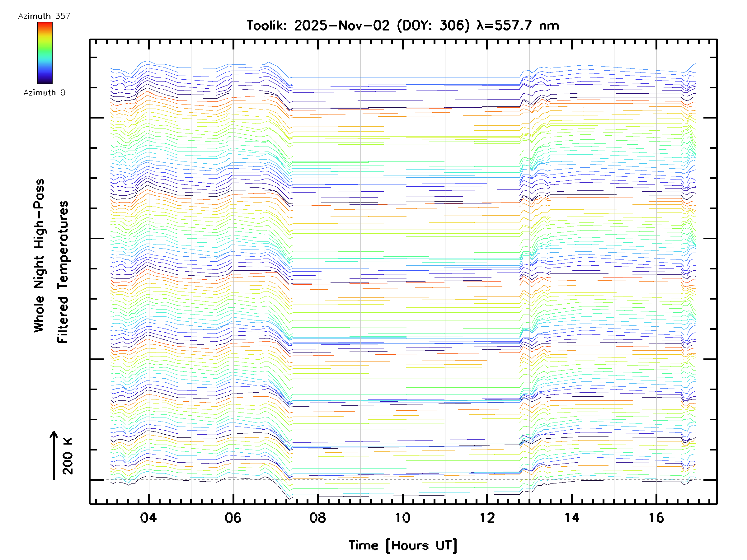The width and height of the screenshot is (747, 560).
Task: Click the 08 hour tick label
Action: 318,518
